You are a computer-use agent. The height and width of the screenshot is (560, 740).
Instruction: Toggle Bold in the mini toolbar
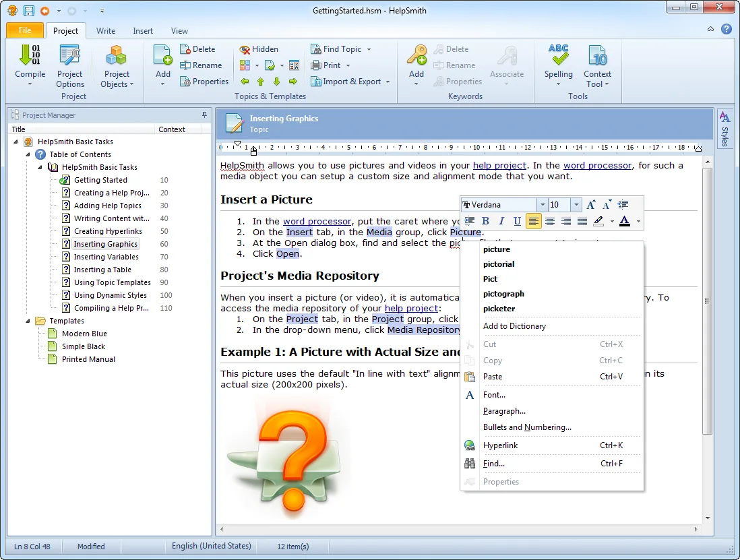coord(485,221)
